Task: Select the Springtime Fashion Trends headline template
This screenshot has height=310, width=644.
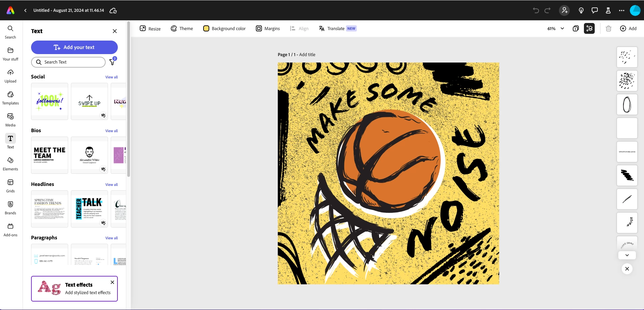Action: pyautogui.click(x=50, y=209)
